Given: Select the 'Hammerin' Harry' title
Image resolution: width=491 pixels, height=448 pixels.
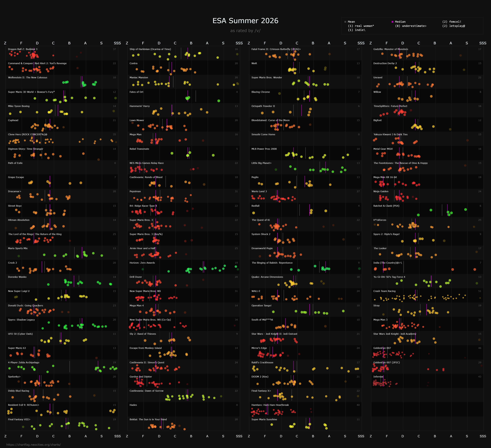Looking at the screenshot, I should pos(140,106).
